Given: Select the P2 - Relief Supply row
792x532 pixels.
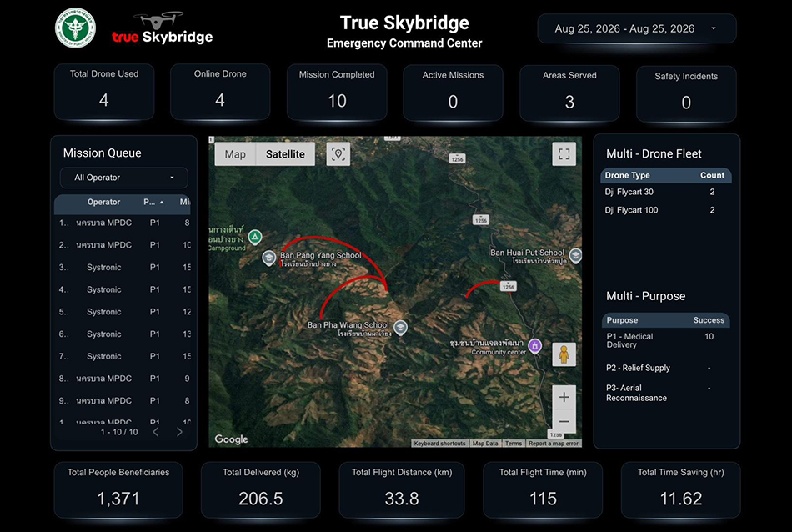Looking at the screenshot, I should pyautogui.click(x=666, y=368).
